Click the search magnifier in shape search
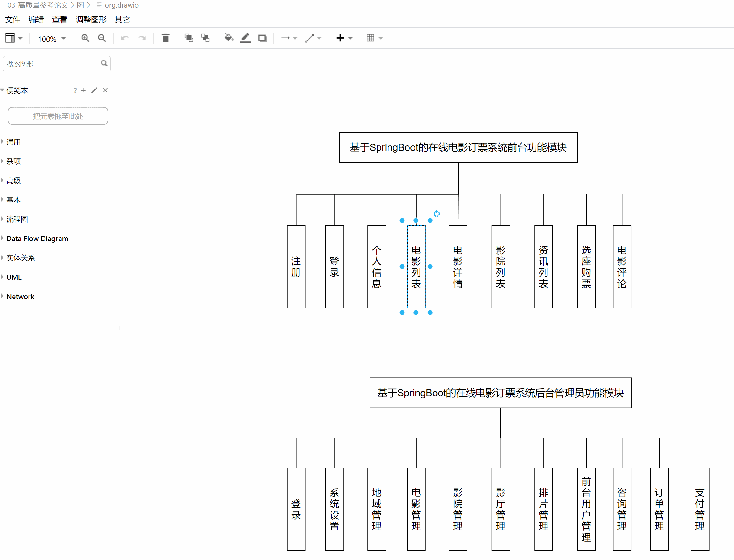 (x=104, y=63)
